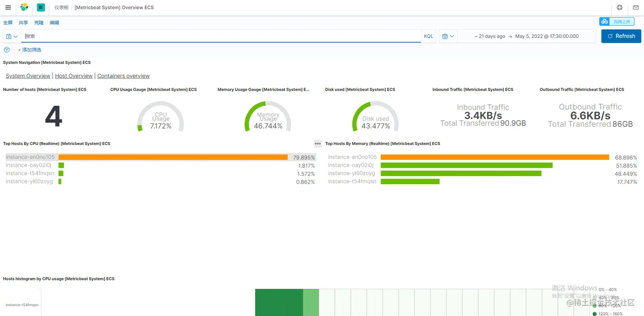Go to 仪表板 breadcrumb
The height and width of the screenshot is (316, 644).
[x=61, y=7]
